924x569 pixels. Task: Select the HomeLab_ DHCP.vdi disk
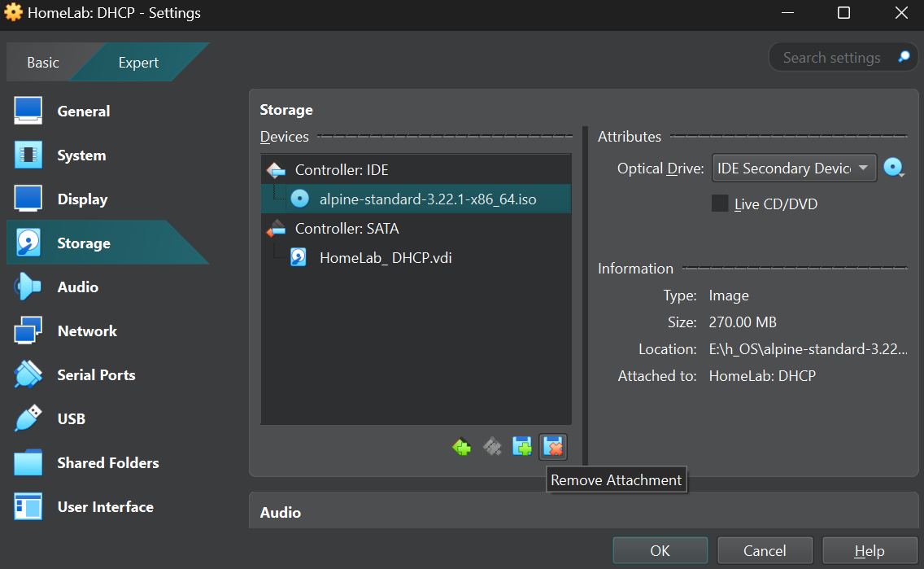[x=385, y=258]
